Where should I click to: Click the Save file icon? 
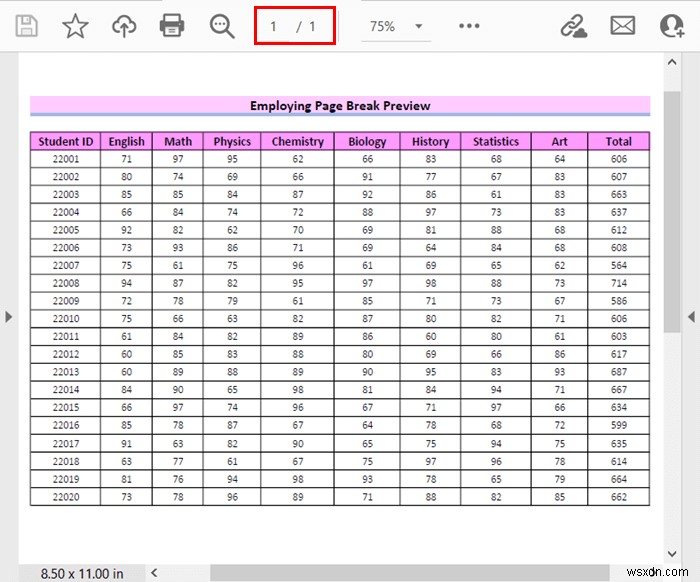tap(26, 25)
